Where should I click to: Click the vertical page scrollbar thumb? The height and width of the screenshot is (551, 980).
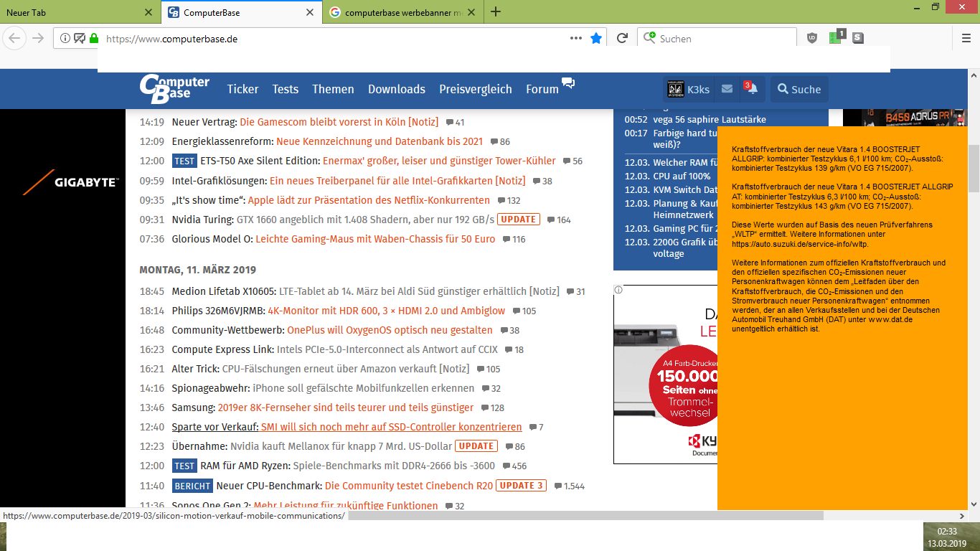[974, 169]
